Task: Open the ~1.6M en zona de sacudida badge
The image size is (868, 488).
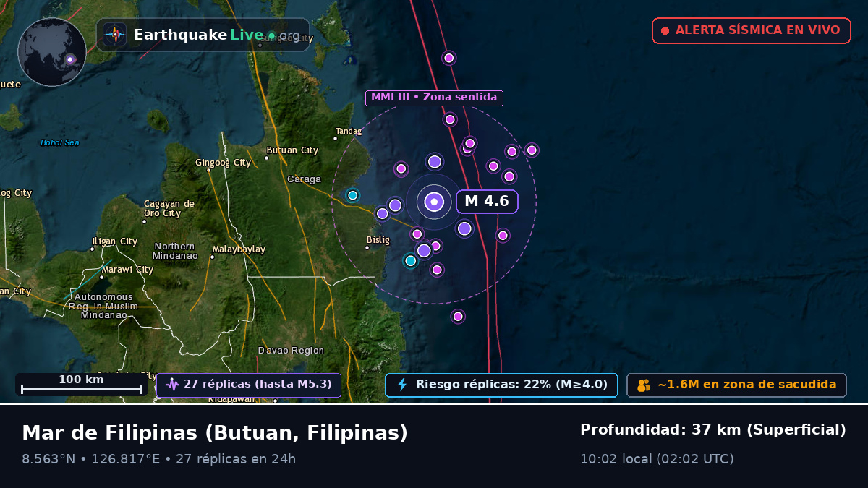Action: coord(736,385)
